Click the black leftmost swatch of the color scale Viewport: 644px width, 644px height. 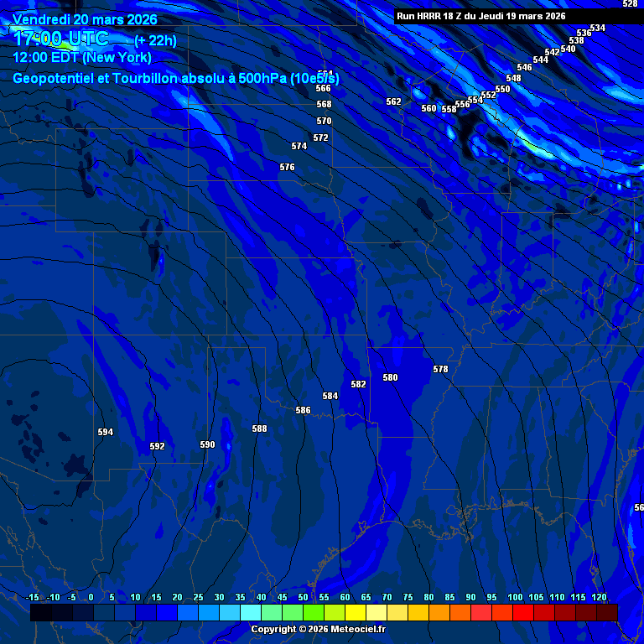[x=40, y=613]
